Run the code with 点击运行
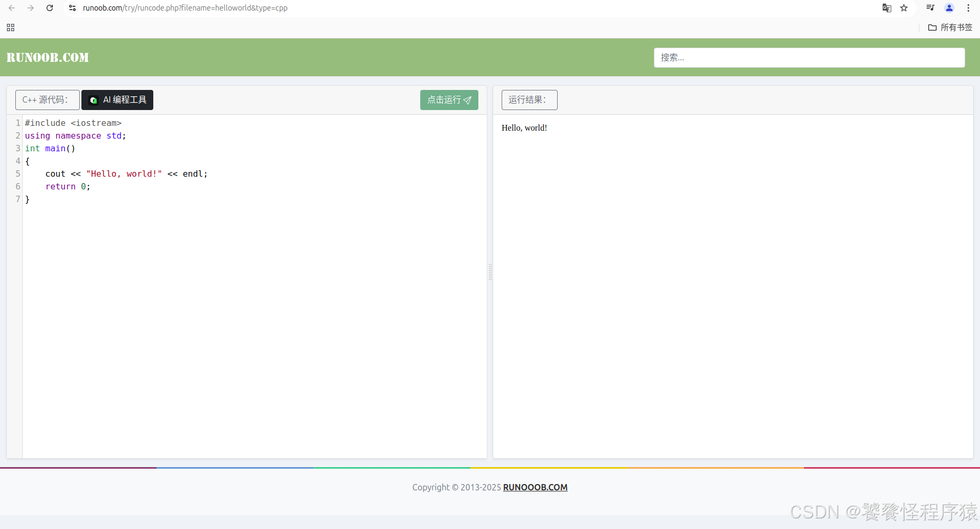980x529 pixels. pos(449,100)
